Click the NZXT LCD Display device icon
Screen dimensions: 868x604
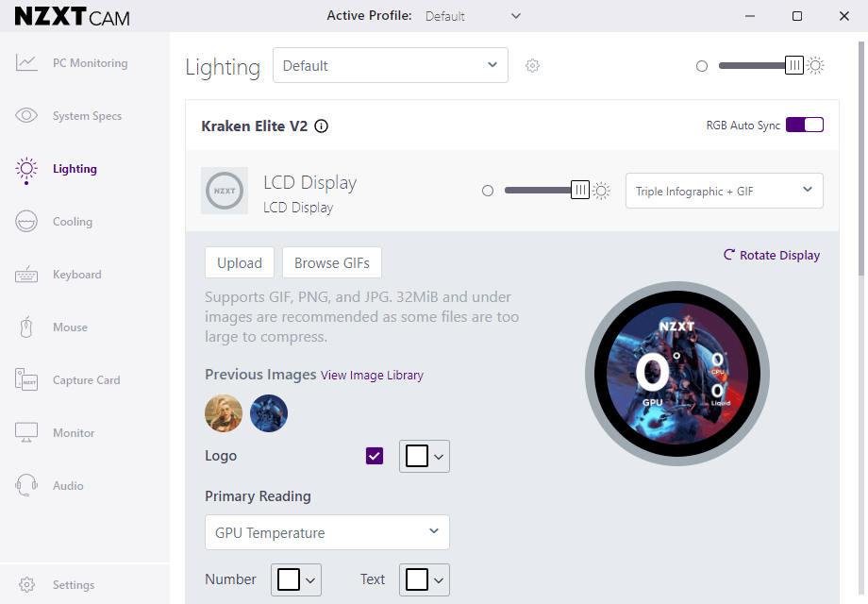click(225, 191)
